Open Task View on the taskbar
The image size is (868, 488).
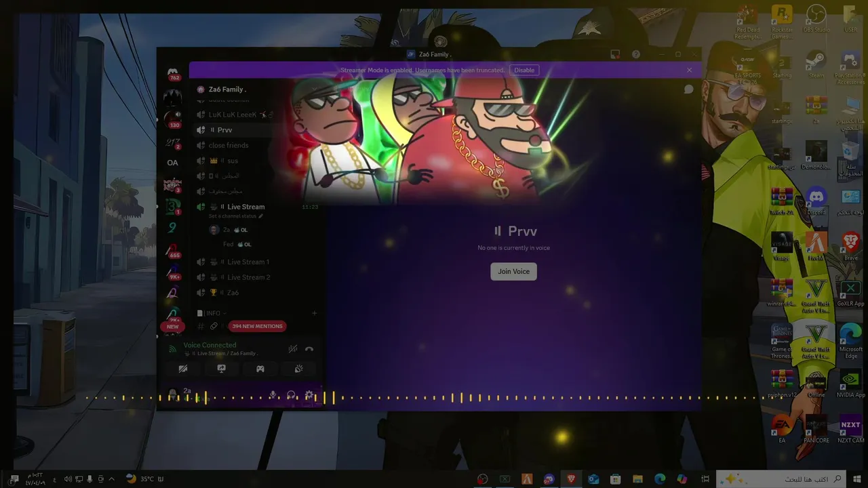pos(705,479)
